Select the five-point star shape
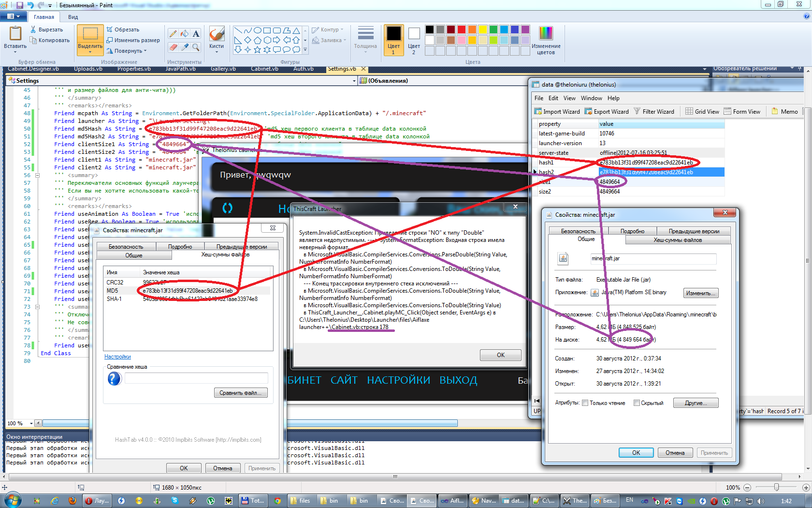The image size is (812, 508). coord(257,49)
